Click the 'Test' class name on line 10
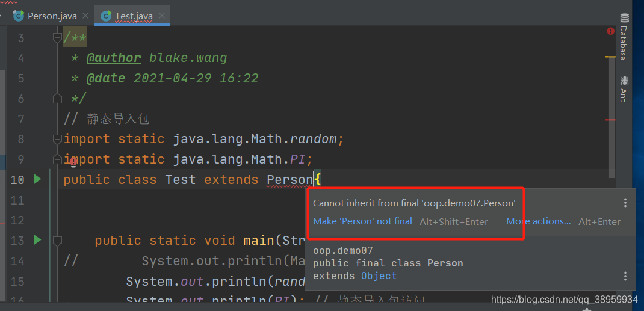Screen dimensions: 644x311 point(181,180)
